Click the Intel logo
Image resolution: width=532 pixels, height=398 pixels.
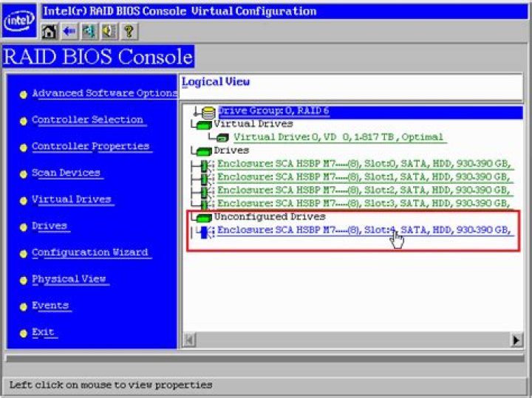tap(19, 21)
